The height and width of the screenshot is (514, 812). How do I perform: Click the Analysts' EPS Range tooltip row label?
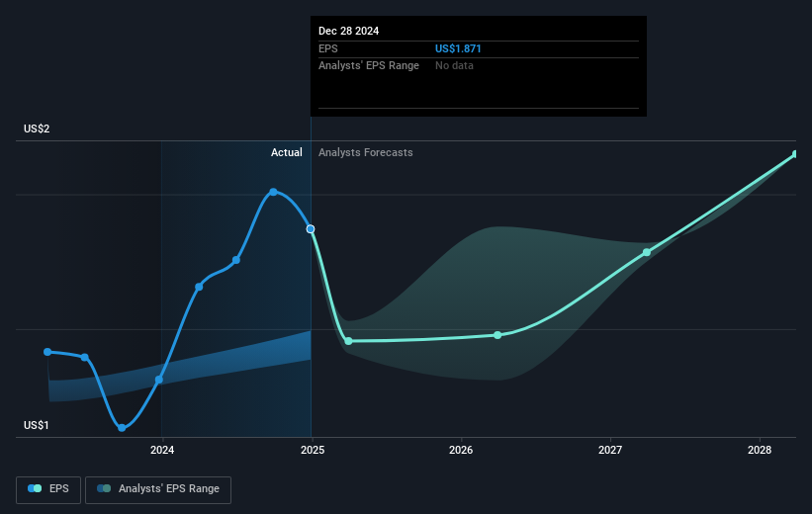(369, 66)
